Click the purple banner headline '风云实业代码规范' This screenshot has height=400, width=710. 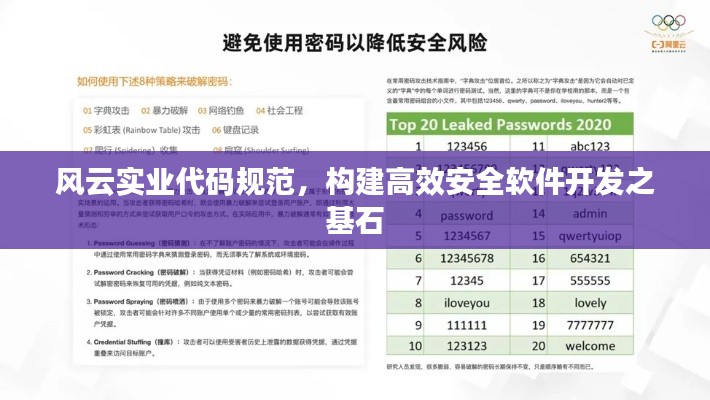(179, 183)
